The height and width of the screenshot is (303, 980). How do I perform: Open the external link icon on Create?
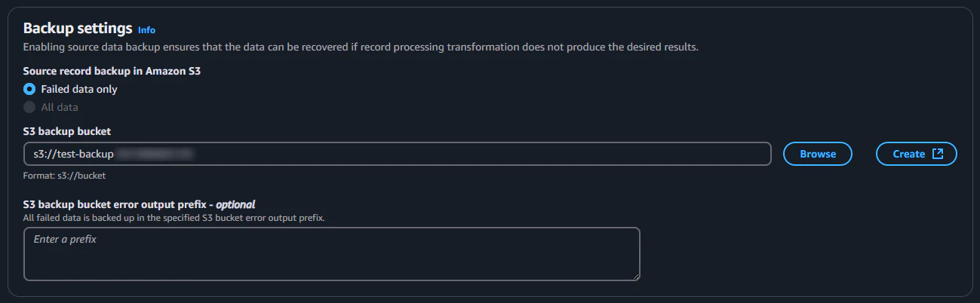[938, 154]
